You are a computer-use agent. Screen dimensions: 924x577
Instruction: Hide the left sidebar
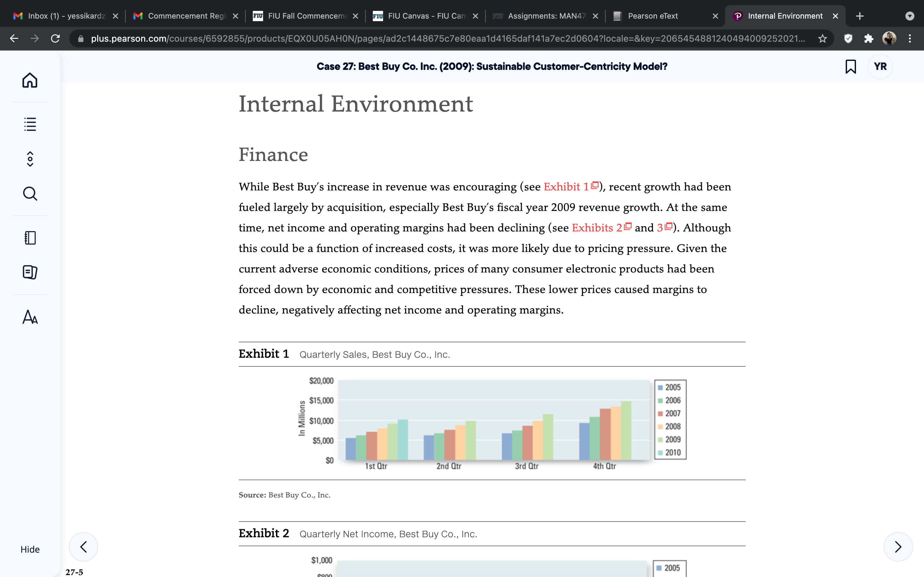(x=30, y=549)
